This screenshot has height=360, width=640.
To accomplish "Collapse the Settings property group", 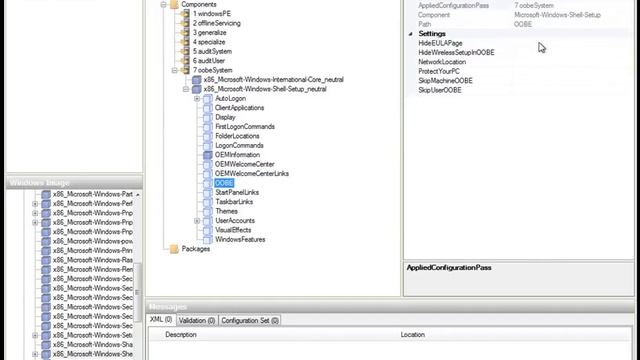I will point(411,34).
